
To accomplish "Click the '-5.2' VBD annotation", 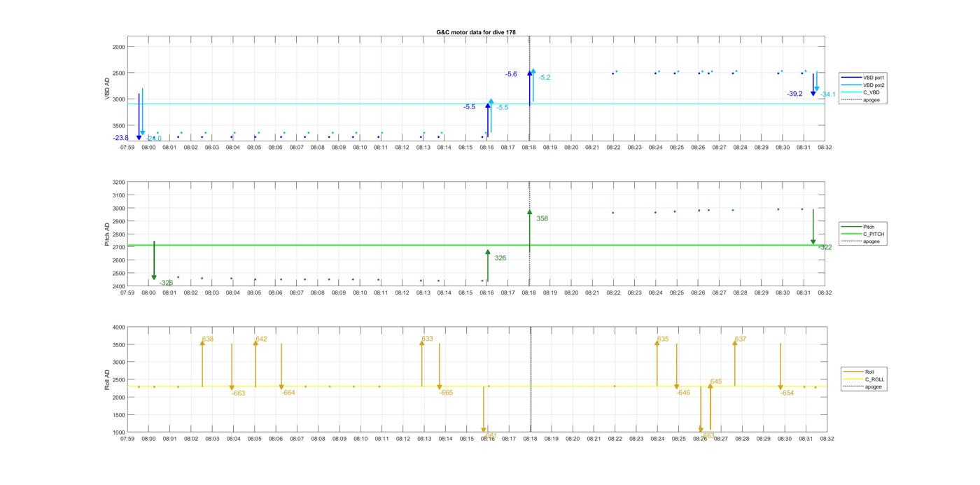I will [545, 78].
